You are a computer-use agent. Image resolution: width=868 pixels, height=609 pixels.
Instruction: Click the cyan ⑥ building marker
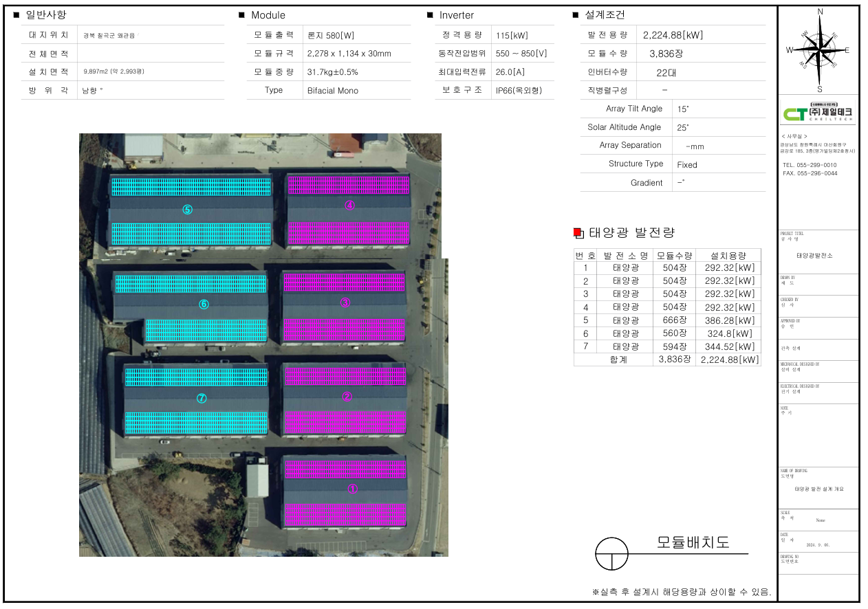(204, 304)
